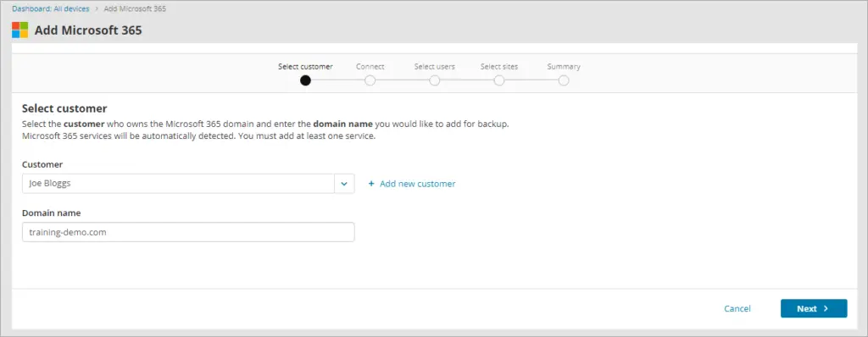Screen dimensions: 868x337
Task: Select the Summary step circle
Action: (x=564, y=80)
